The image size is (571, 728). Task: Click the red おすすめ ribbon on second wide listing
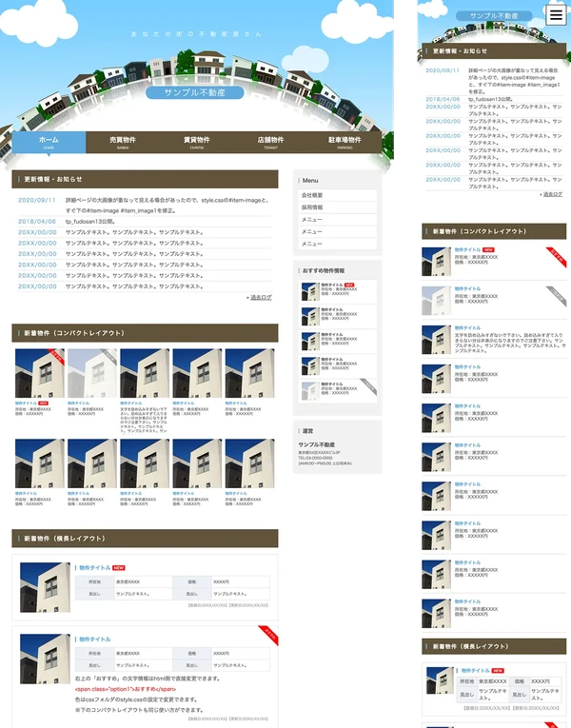pos(268,634)
